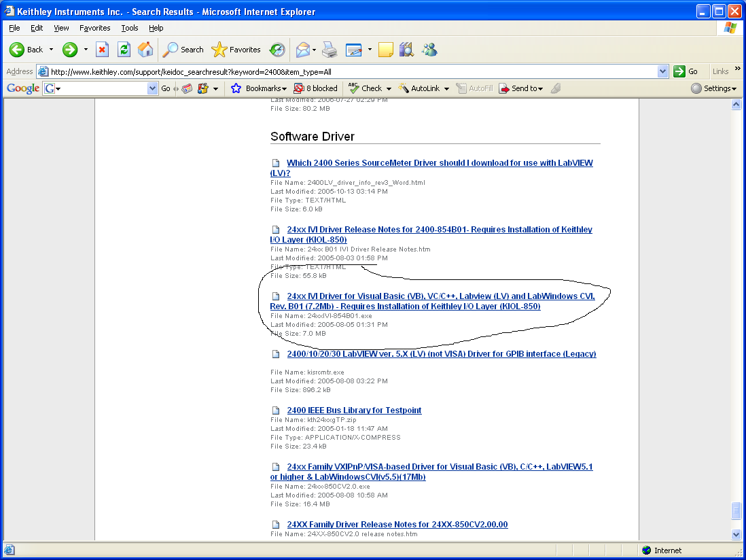Click the Back button

pos(26,50)
